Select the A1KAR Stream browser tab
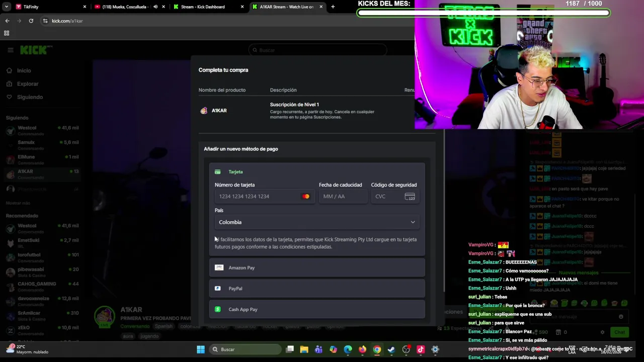 coord(287,7)
